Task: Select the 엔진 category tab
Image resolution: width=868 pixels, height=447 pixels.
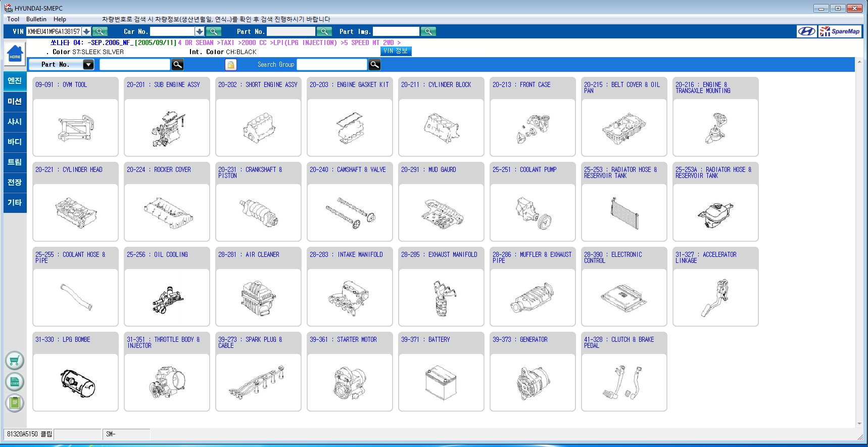Action: click(x=15, y=81)
